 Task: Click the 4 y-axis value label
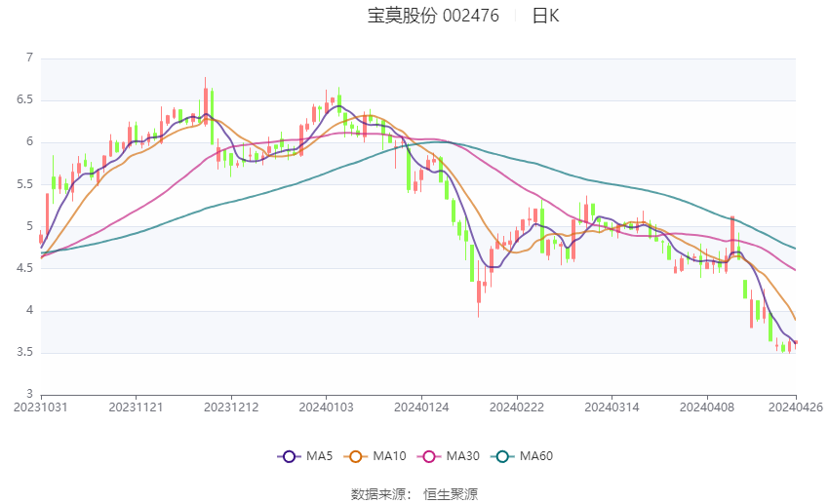point(29,310)
